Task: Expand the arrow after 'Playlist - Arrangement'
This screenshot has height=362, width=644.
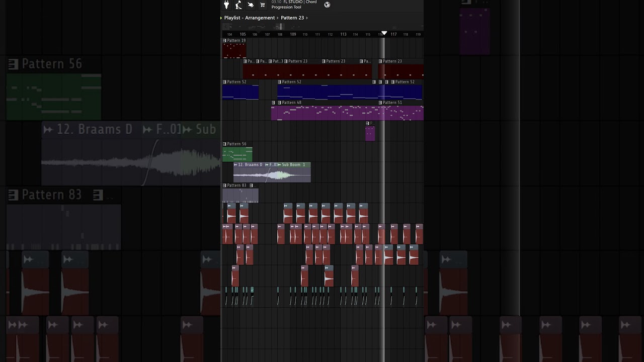Action: point(277,18)
